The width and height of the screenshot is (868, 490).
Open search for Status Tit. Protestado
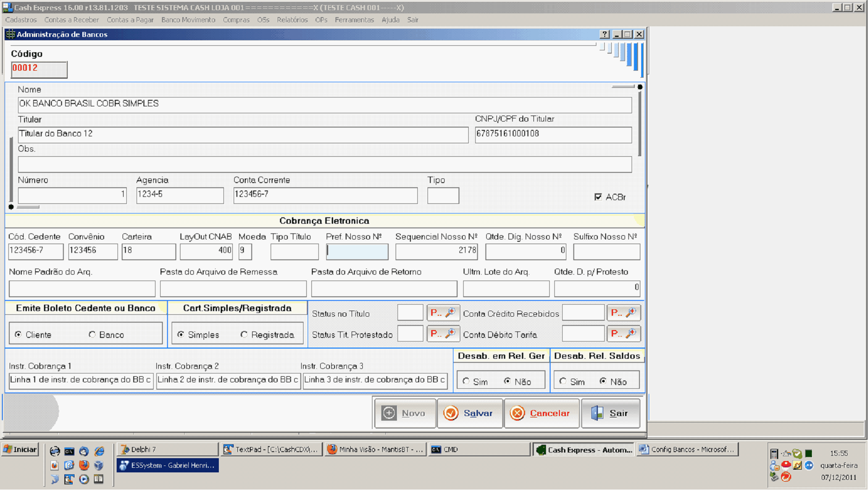[x=443, y=334]
